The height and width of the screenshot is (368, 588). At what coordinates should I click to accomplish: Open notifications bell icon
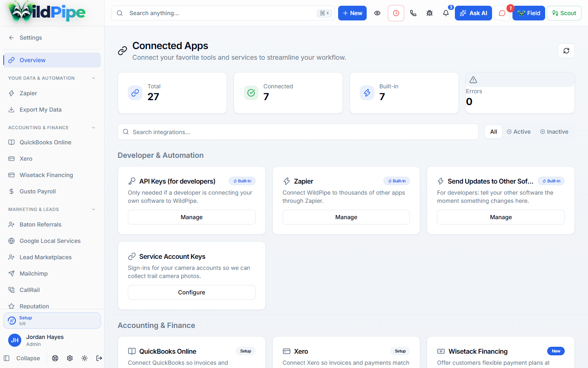[446, 13]
